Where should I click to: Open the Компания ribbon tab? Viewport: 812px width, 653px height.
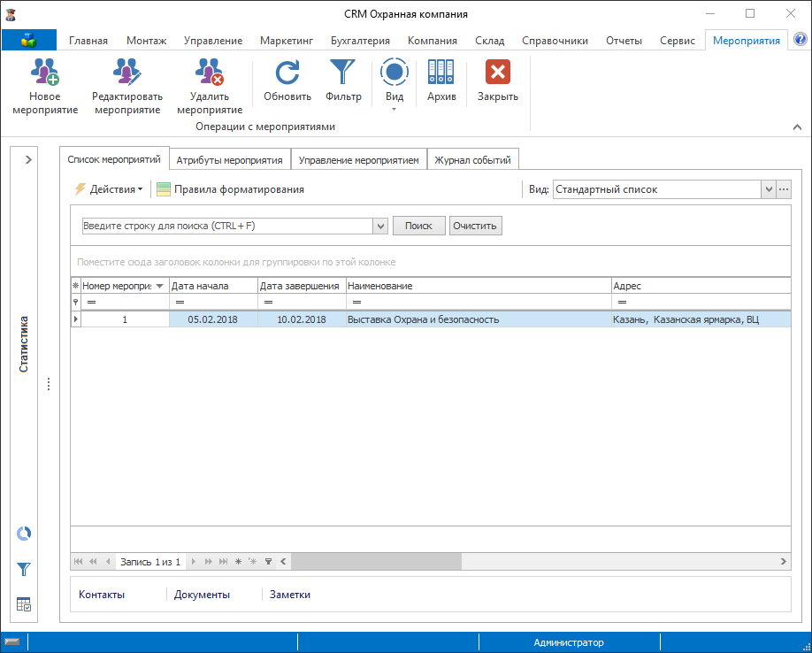432,41
